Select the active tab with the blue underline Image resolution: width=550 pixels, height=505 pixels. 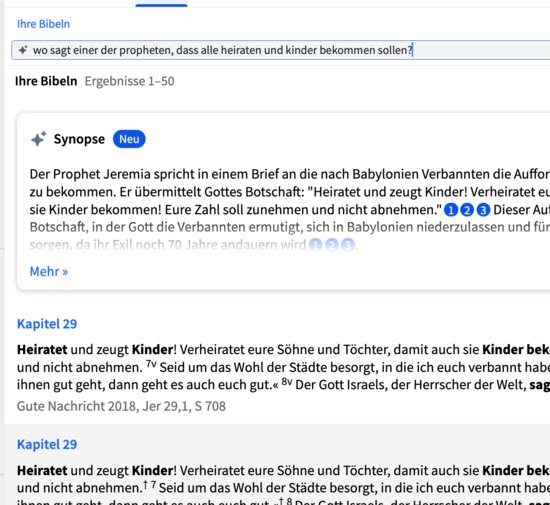point(161,4)
